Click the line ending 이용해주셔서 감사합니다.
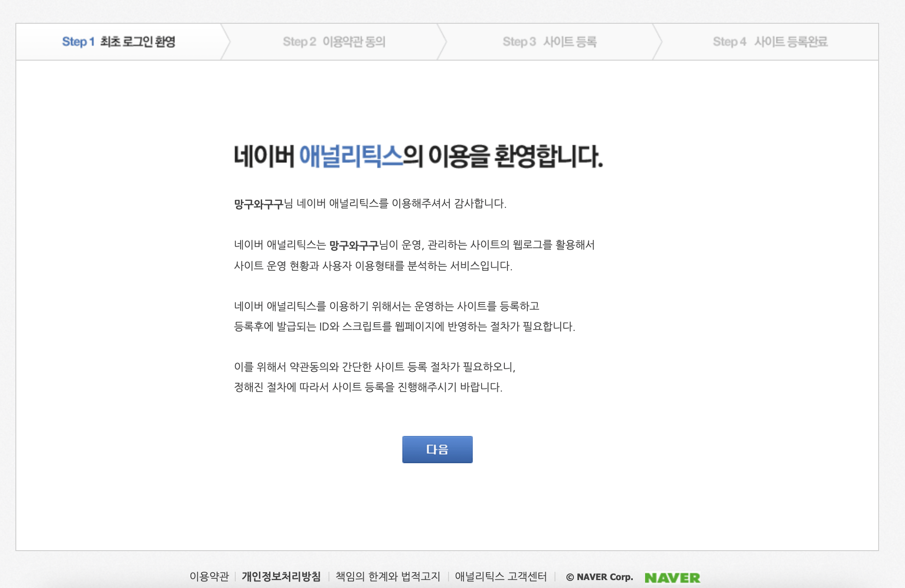This screenshot has height=588, width=905. click(x=370, y=203)
